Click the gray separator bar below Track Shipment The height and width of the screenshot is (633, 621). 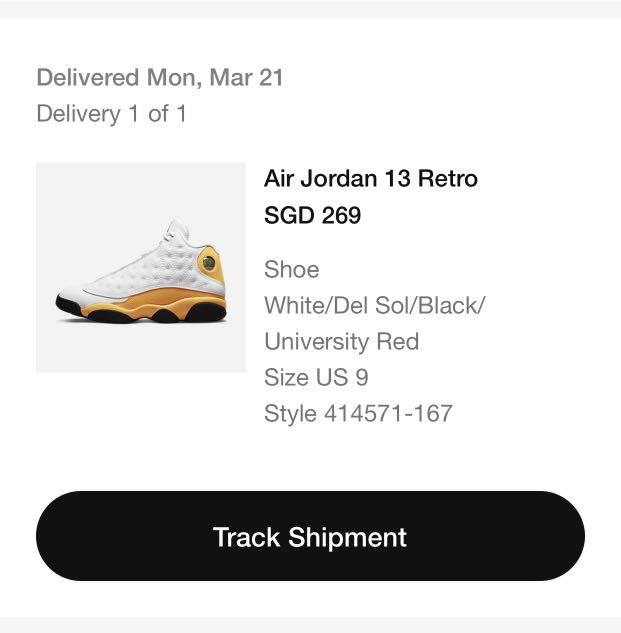pyautogui.click(x=310, y=625)
